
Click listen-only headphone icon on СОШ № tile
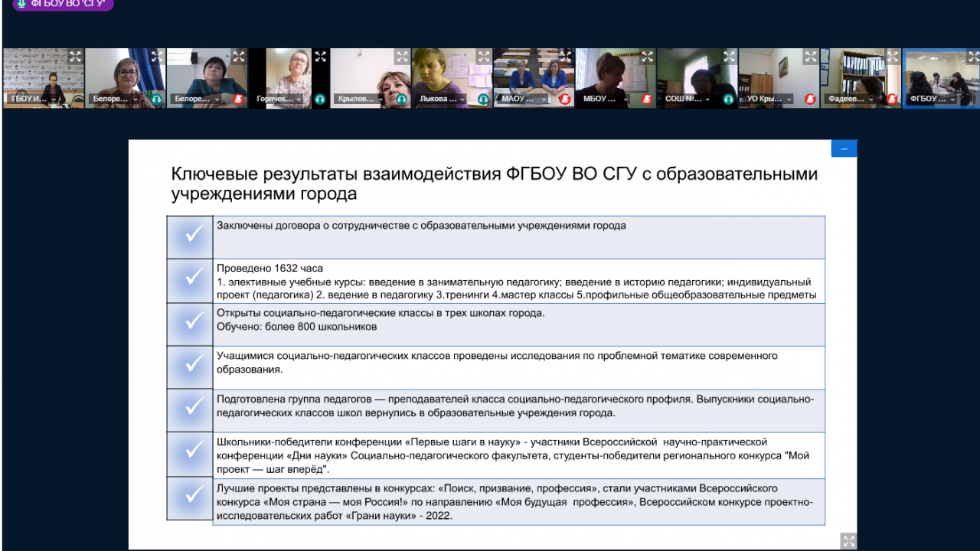click(x=729, y=99)
